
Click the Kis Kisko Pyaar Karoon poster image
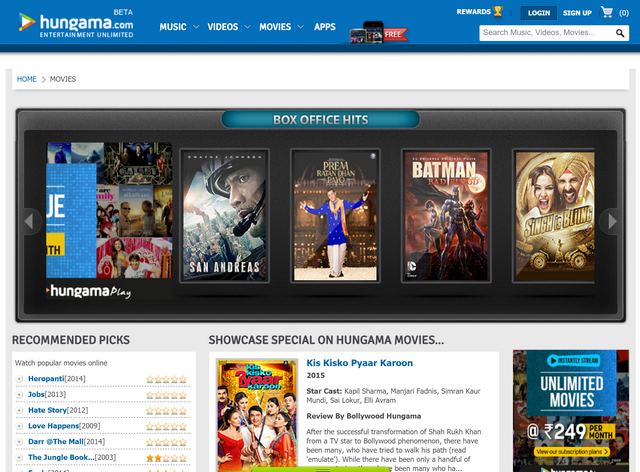coord(257,415)
